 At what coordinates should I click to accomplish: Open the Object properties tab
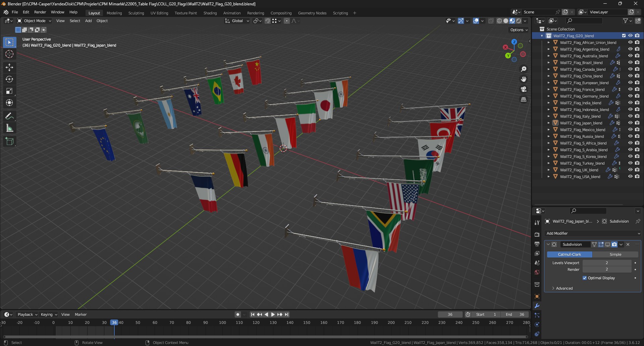pyautogui.click(x=537, y=296)
